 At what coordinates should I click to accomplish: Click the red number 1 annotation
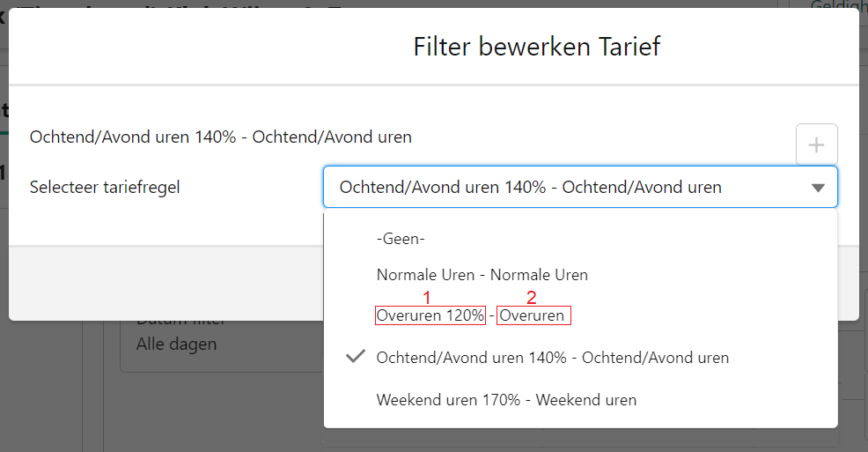click(426, 298)
